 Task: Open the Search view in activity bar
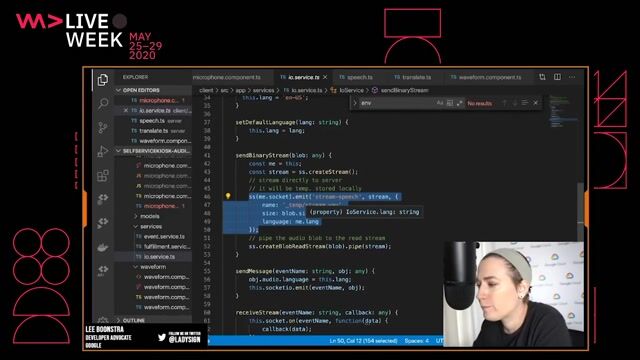coord(103,103)
